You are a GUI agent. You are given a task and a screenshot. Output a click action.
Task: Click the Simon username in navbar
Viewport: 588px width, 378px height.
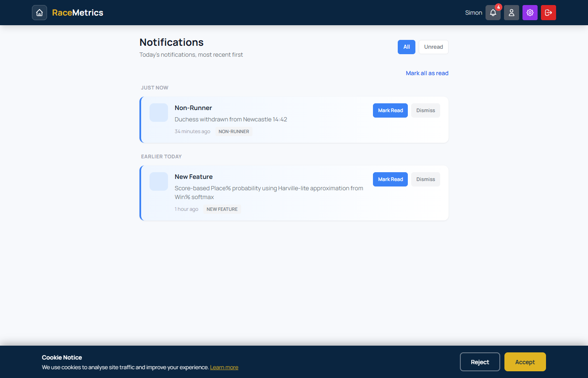point(473,13)
